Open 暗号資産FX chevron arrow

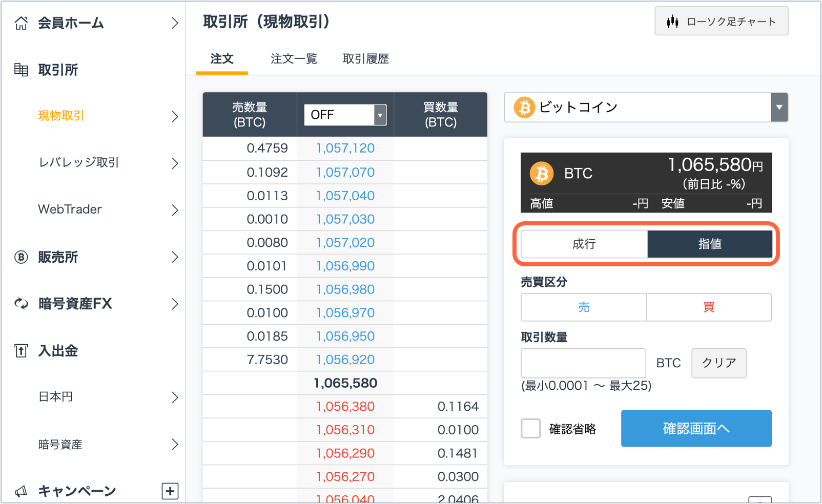[175, 304]
